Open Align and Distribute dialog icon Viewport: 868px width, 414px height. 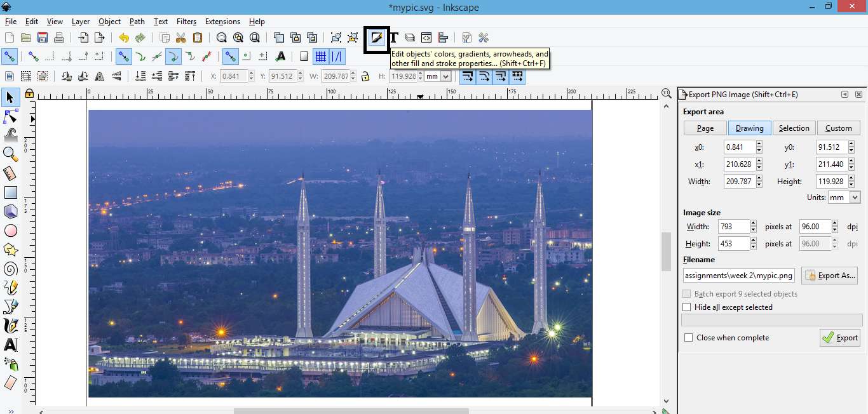tap(443, 38)
